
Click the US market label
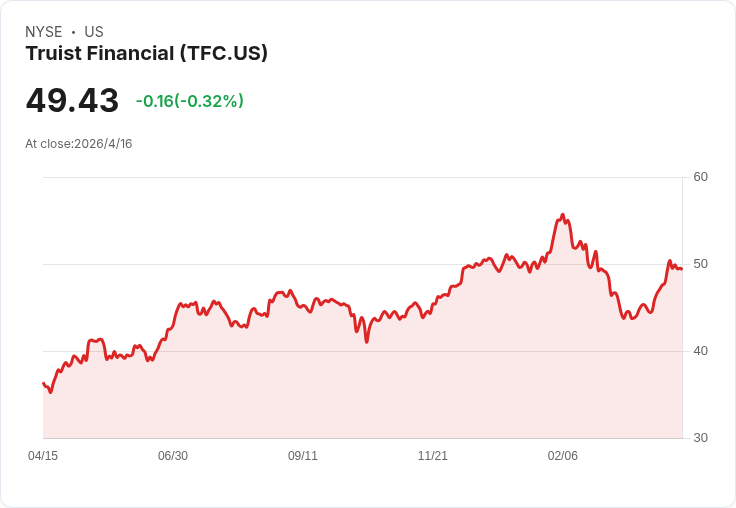click(x=94, y=32)
